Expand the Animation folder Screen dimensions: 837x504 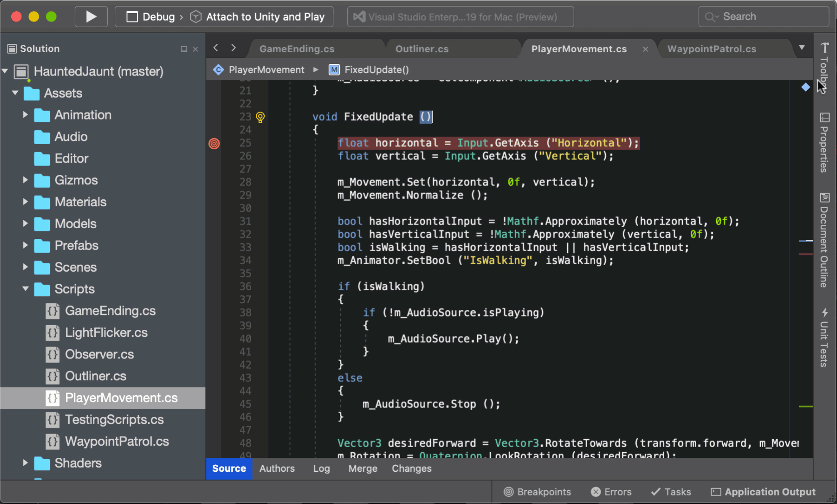pyautogui.click(x=25, y=115)
